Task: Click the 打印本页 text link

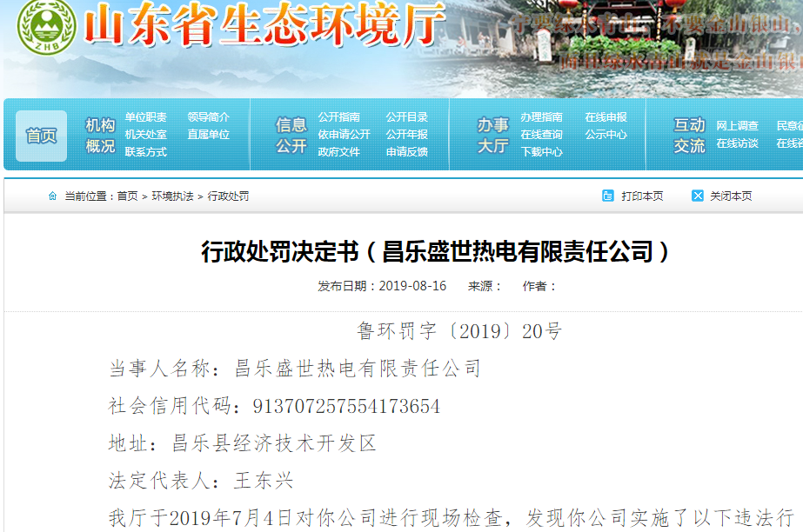Action: [x=642, y=196]
